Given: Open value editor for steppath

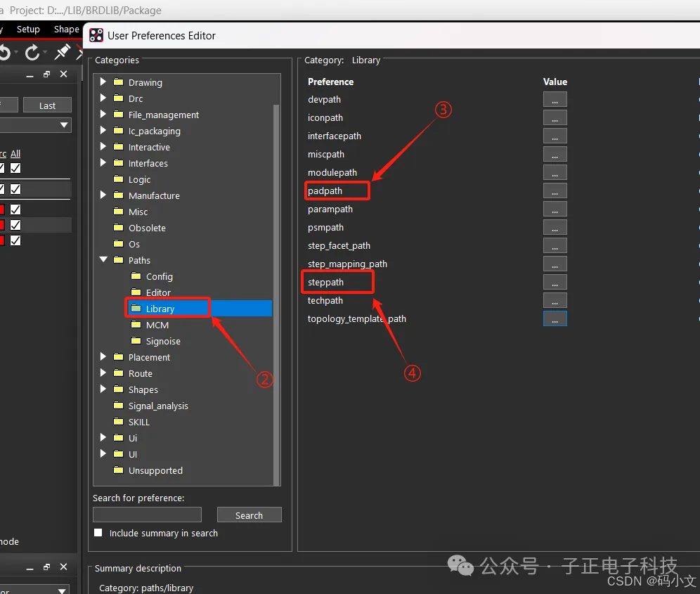Looking at the screenshot, I should pyautogui.click(x=555, y=283).
